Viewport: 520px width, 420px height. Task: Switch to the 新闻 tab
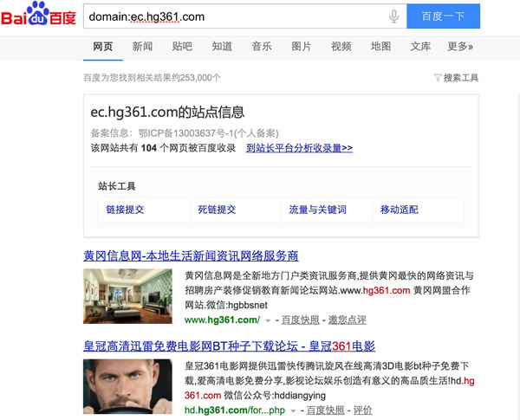click(142, 47)
